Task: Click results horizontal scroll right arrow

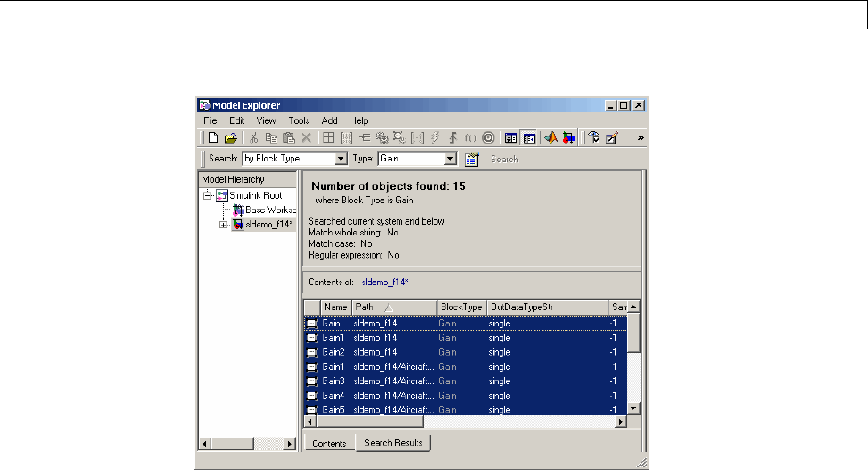Action: tap(621, 422)
